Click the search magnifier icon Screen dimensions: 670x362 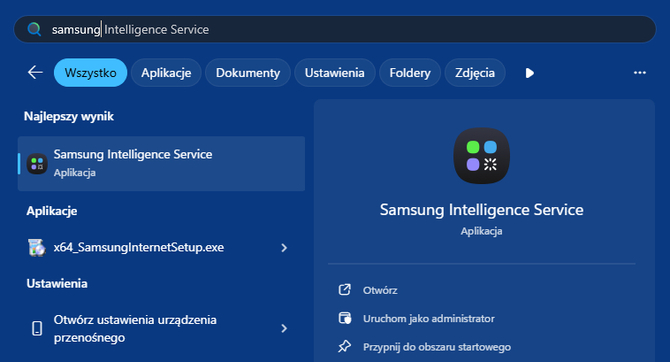34,29
